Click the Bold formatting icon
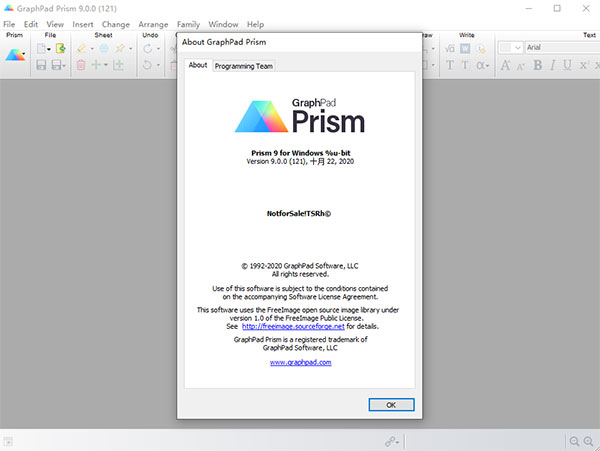 click(x=538, y=65)
